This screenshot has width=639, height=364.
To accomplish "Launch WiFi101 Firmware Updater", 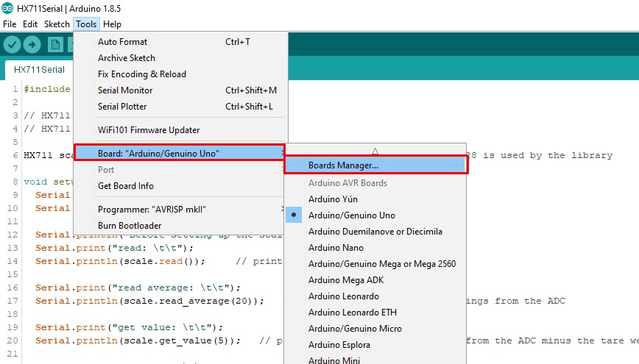I will pyautogui.click(x=180, y=130).
